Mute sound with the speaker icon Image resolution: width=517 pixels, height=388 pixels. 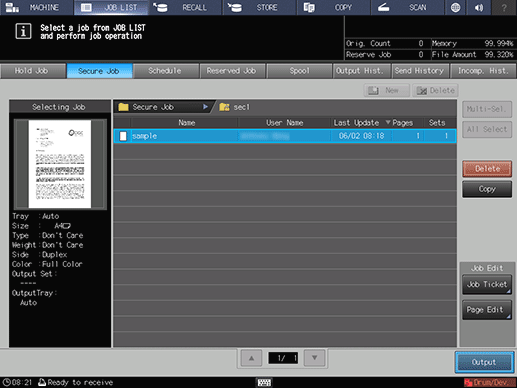pyautogui.click(x=479, y=7)
